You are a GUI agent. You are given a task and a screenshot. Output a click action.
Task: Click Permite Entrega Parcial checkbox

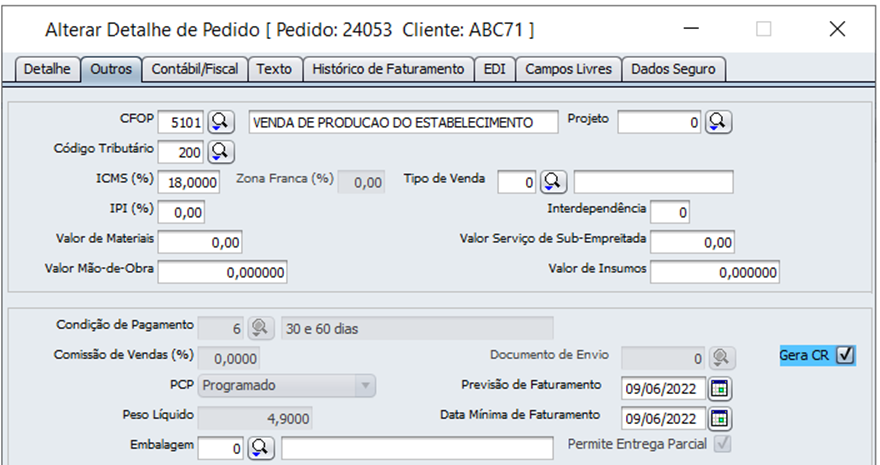pos(722,444)
